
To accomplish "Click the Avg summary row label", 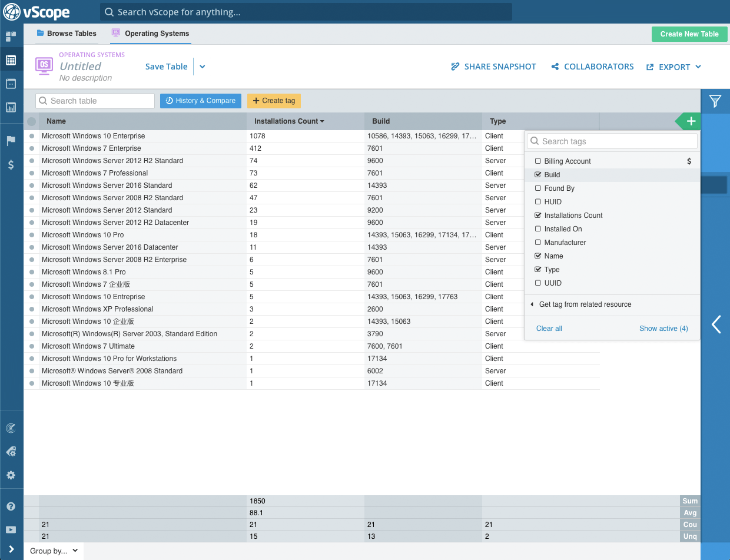I will 690,513.
